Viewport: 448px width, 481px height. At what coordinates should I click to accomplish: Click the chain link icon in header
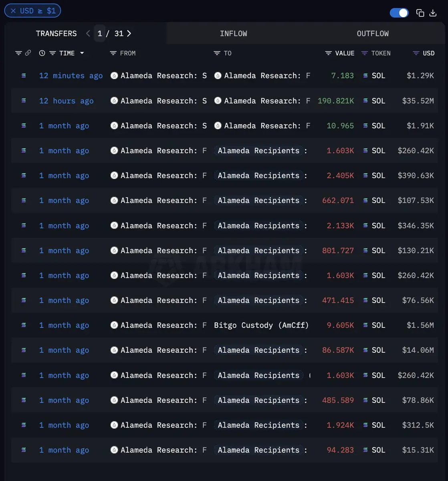(28, 53)
